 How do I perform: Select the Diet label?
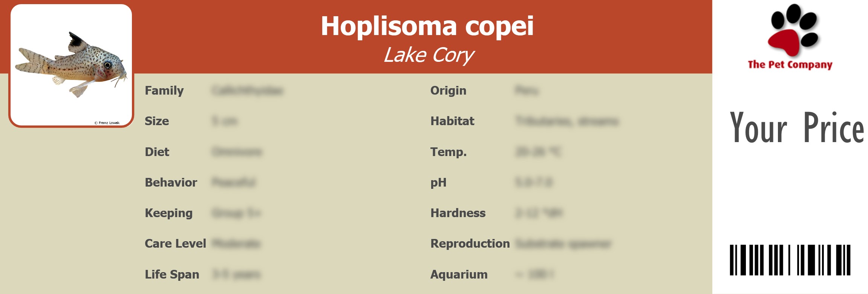pyautogui.click(x=157, y=152)
